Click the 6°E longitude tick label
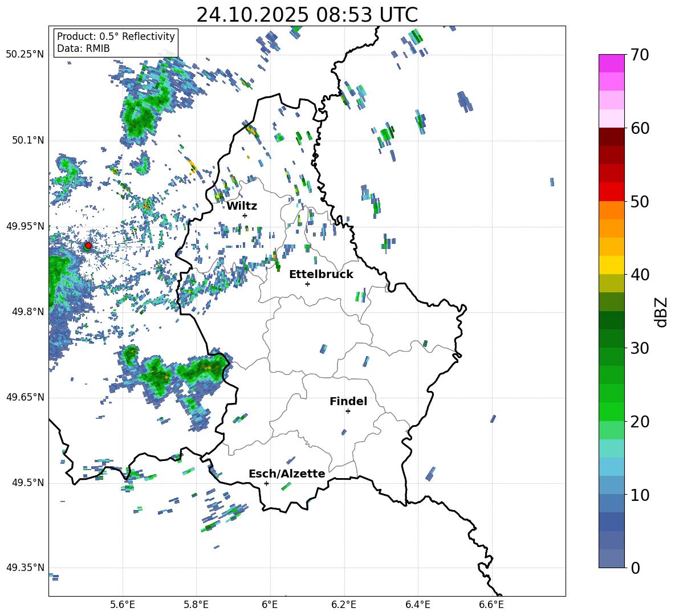Screen dimensions: 675x616 pyautogui.click(x=270, y=604)
